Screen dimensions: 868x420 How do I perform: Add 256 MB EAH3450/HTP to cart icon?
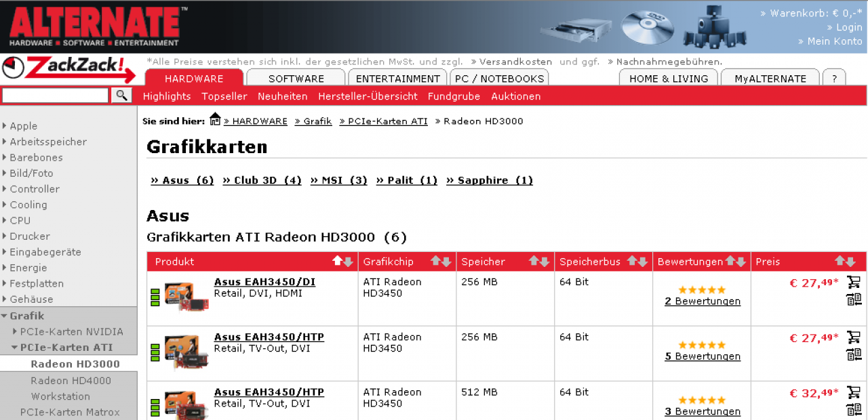[854, 337]
